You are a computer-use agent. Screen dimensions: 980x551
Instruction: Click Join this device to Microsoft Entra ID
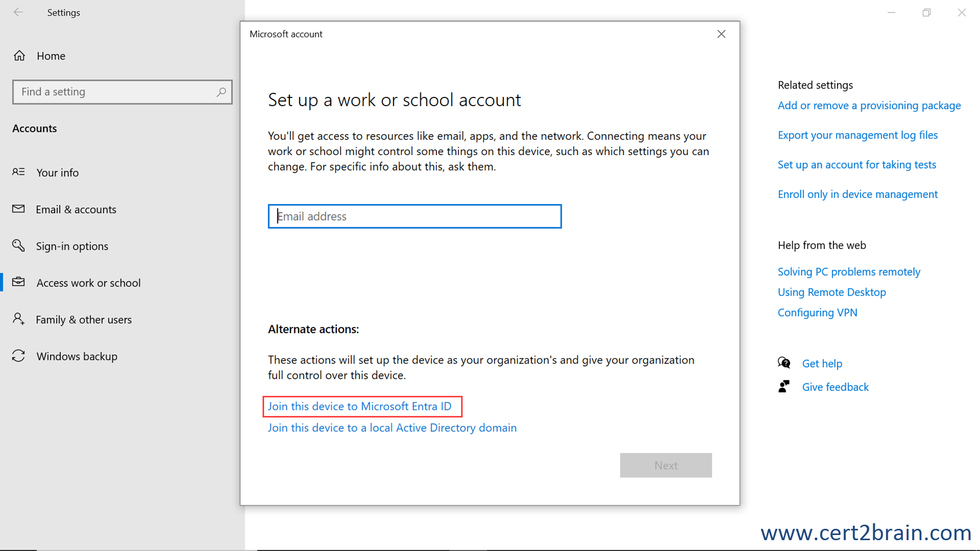(x=360, y=406)
